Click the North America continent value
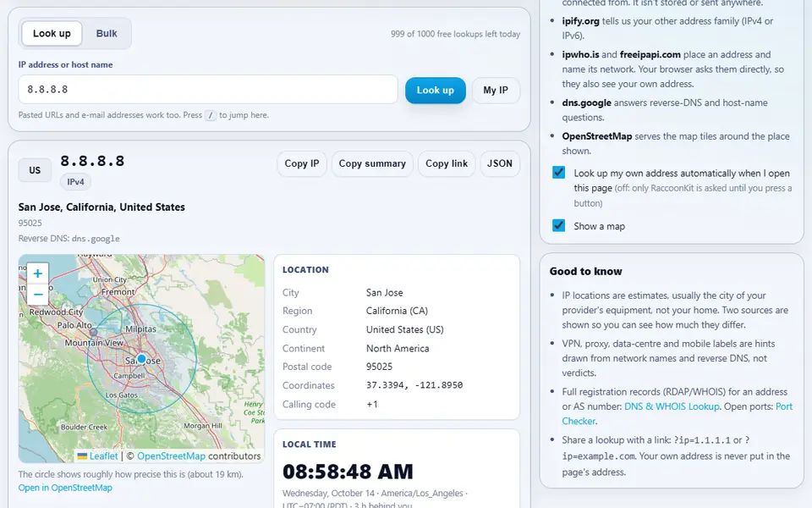 [x=398, y=348]
